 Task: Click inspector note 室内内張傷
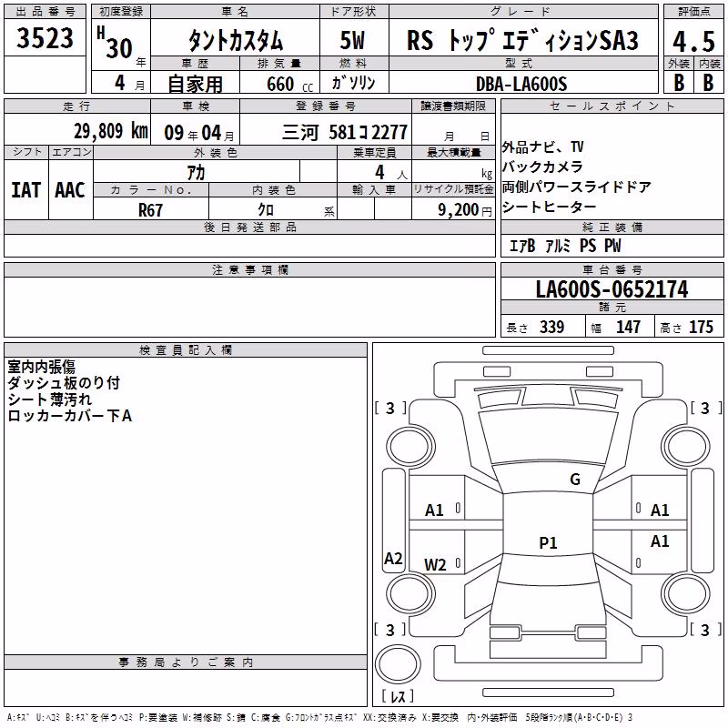point(41,367)
